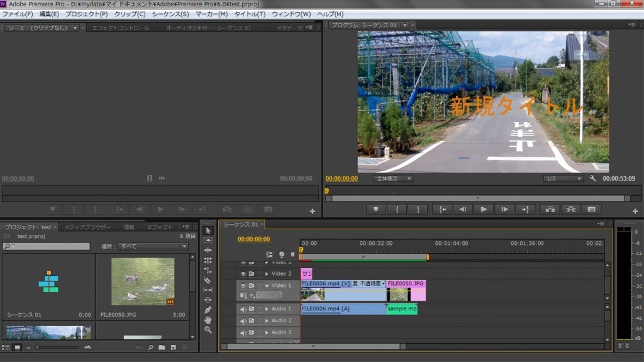Open Program monitor button editor plus
Screen dimensions: 644x362
(x=635, y=211)
